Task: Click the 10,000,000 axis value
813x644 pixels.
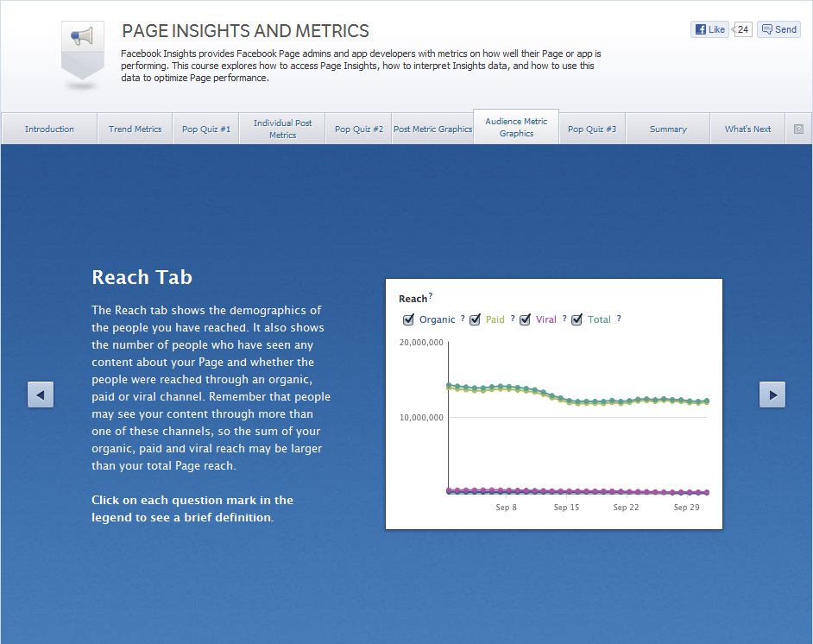Action: click(421, 418)
